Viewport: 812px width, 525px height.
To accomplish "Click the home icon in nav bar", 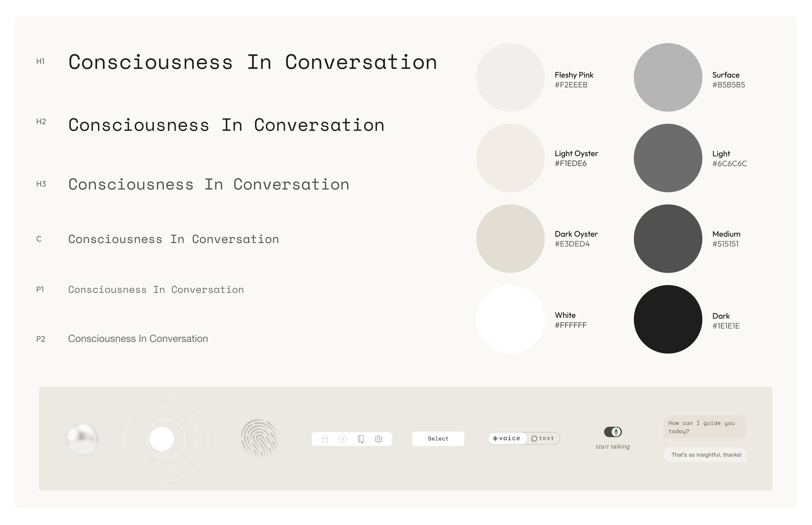I will (x=325, y=439).
